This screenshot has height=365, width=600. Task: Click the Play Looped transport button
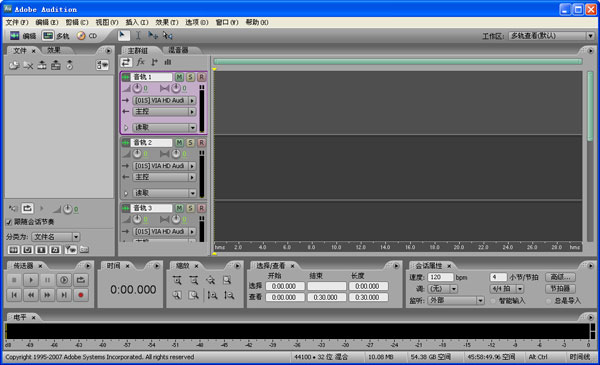point(81,280)
